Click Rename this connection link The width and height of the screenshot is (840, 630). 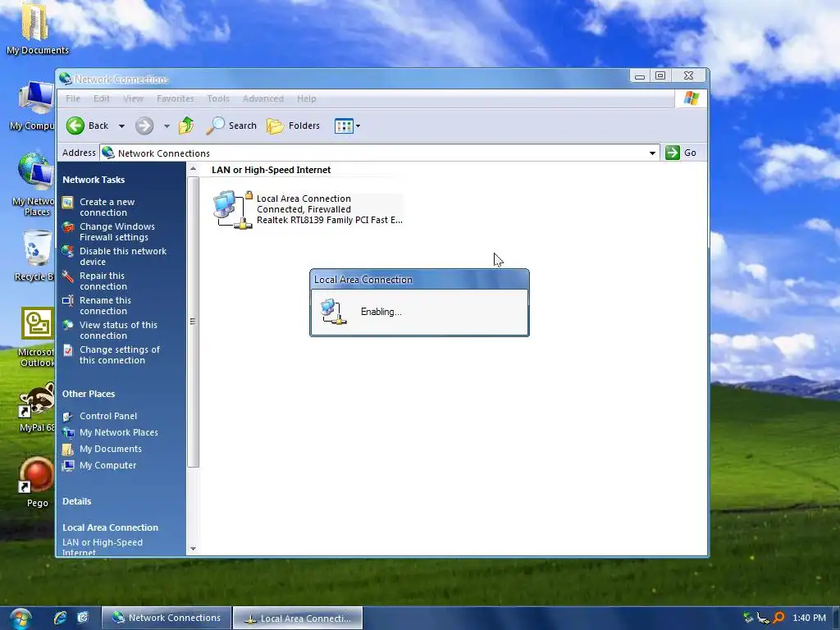click(105, 306)
